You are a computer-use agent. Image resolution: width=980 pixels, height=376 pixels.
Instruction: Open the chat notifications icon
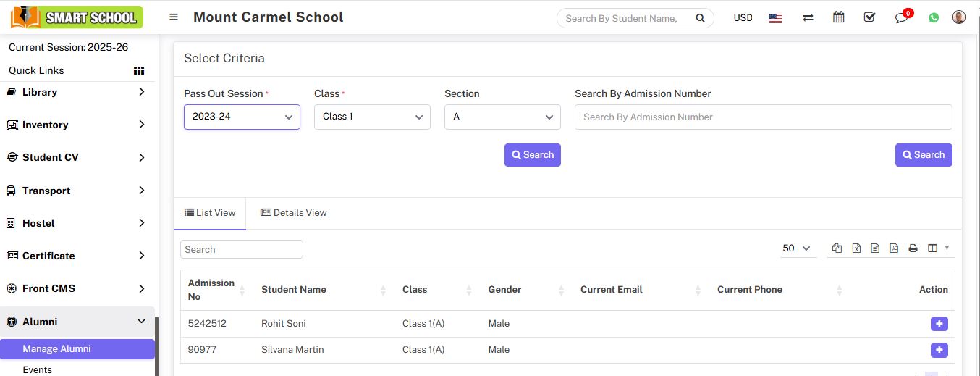[902, 17]
